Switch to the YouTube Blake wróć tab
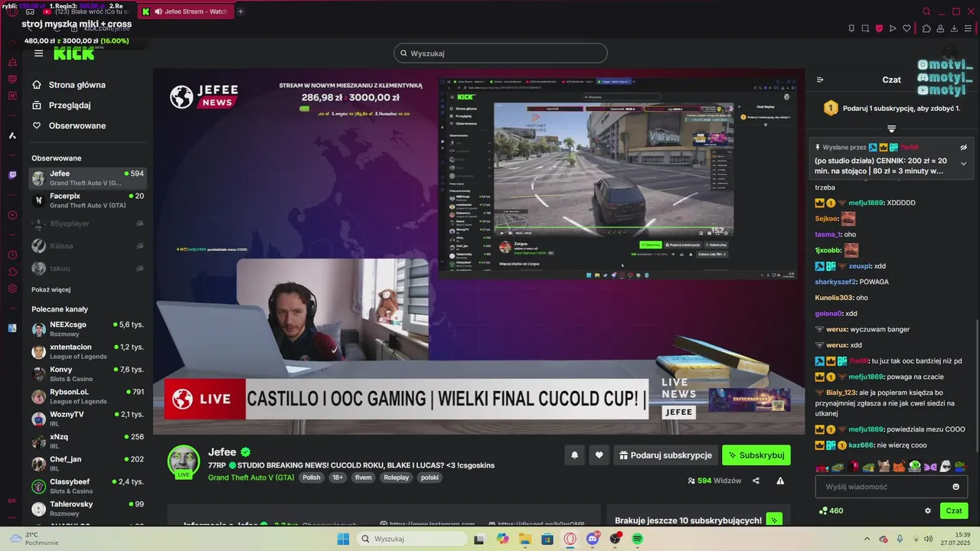The width and height of the screenshot is (980, 551). [x=87, y=11]
